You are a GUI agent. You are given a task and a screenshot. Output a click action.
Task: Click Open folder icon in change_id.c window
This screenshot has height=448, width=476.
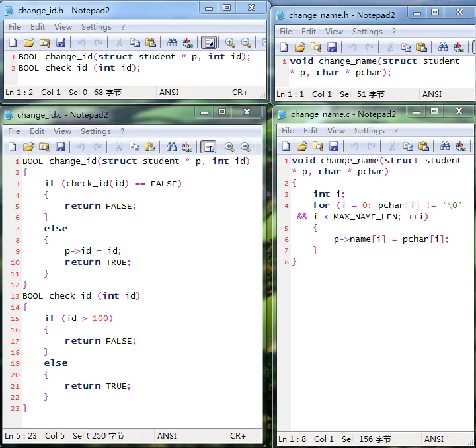coord(28,147)
